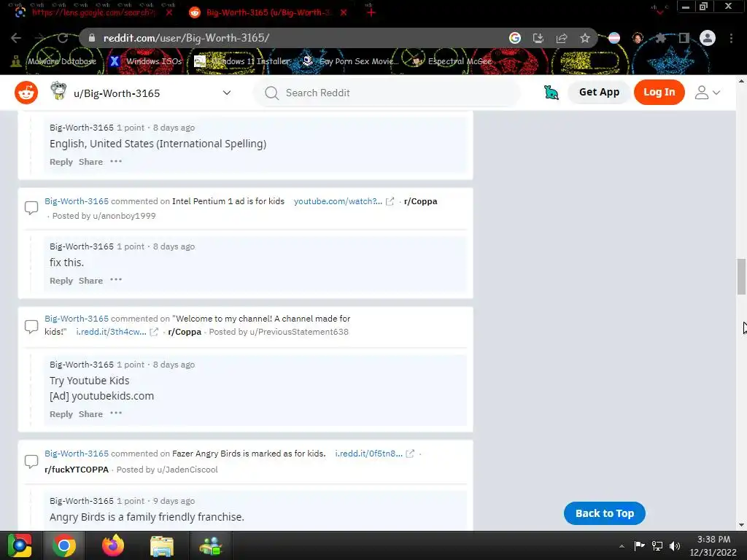Screen dimensions: 747x560
Task: Go back with browser back arrow
Action: tap(16, 38)
